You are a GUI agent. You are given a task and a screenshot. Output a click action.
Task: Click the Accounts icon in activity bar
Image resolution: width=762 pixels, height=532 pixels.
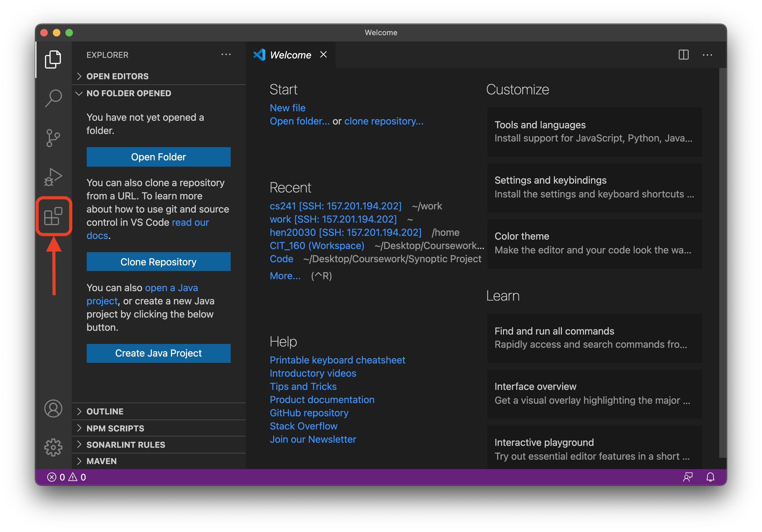(53, 408)
